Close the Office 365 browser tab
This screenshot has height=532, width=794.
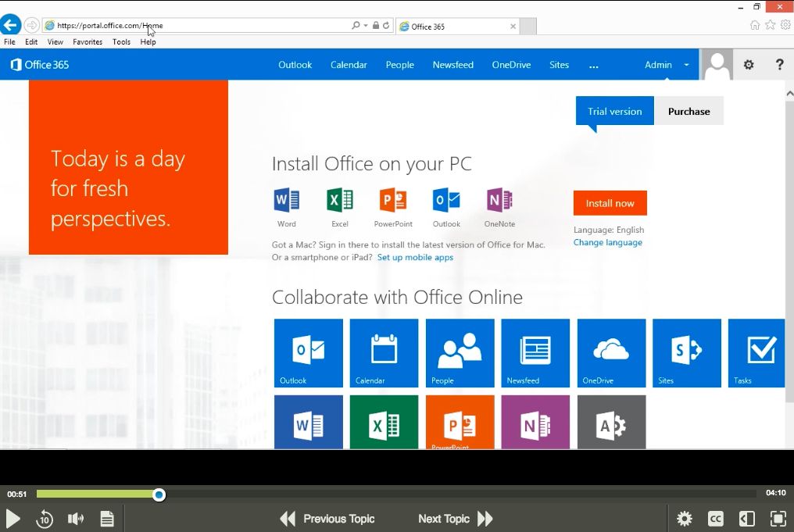click(513, 27)
